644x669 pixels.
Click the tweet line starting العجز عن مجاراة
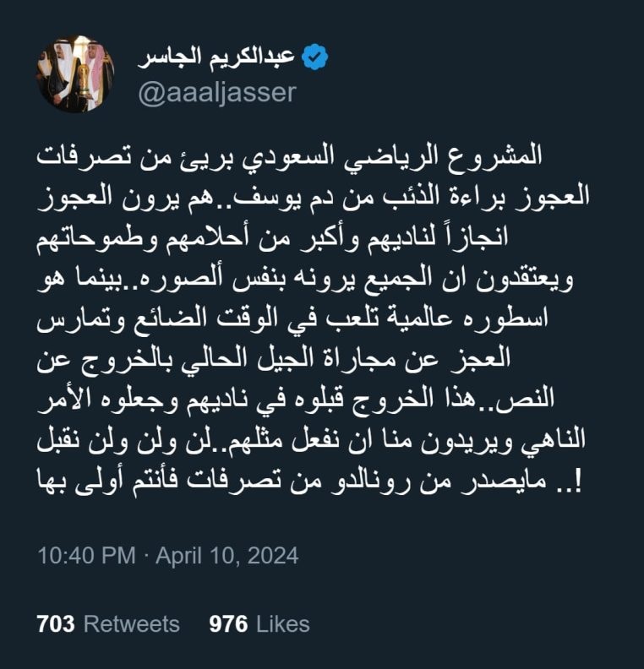tap(274, 361)
